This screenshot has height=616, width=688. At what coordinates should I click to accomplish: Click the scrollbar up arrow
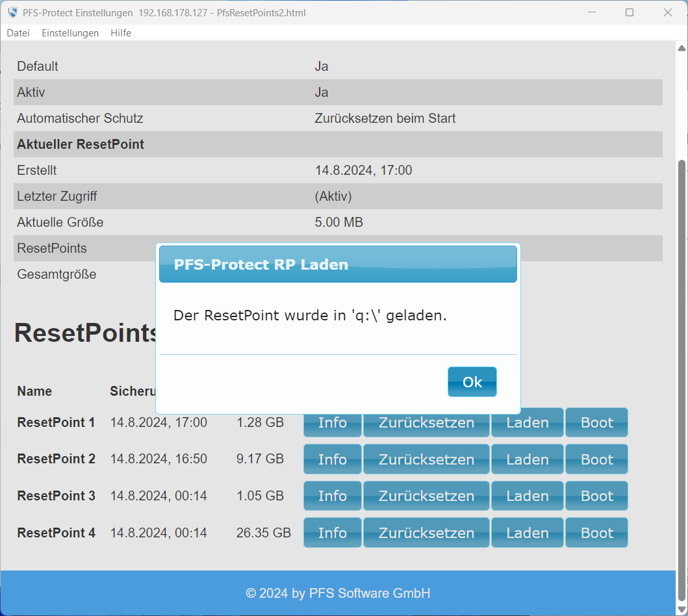(x=681, y=48)
